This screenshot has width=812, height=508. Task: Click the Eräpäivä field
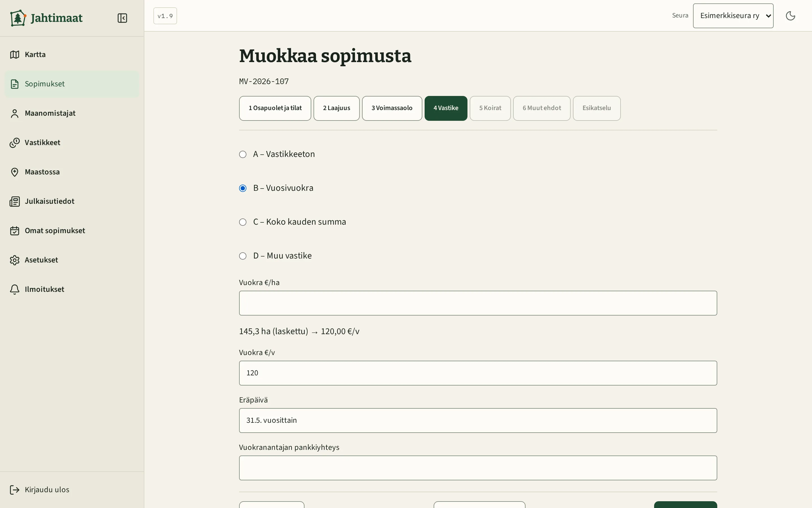478,420
